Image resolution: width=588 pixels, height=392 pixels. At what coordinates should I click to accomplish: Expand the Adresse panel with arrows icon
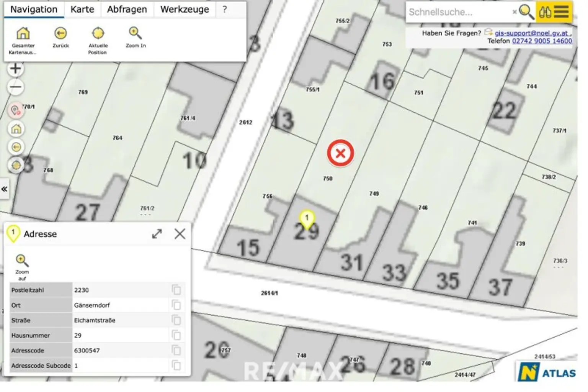(157, 234)
